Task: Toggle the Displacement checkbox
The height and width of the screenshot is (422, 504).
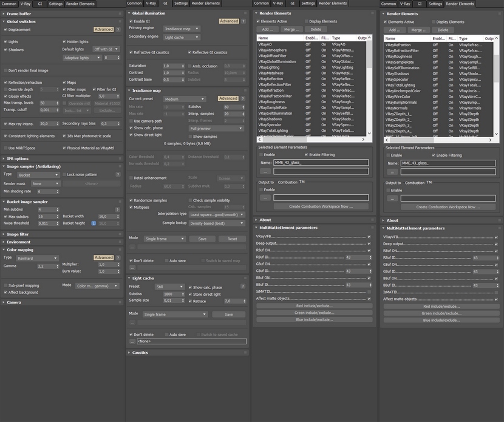Action: click(5, 30)
